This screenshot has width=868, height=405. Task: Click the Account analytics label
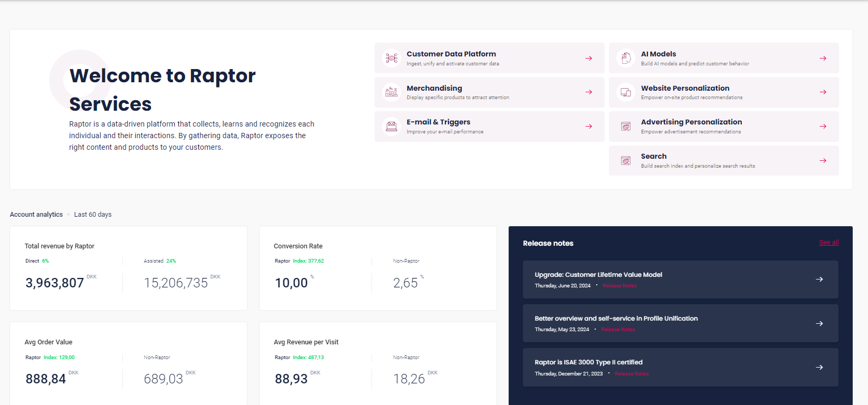point(36,215)
